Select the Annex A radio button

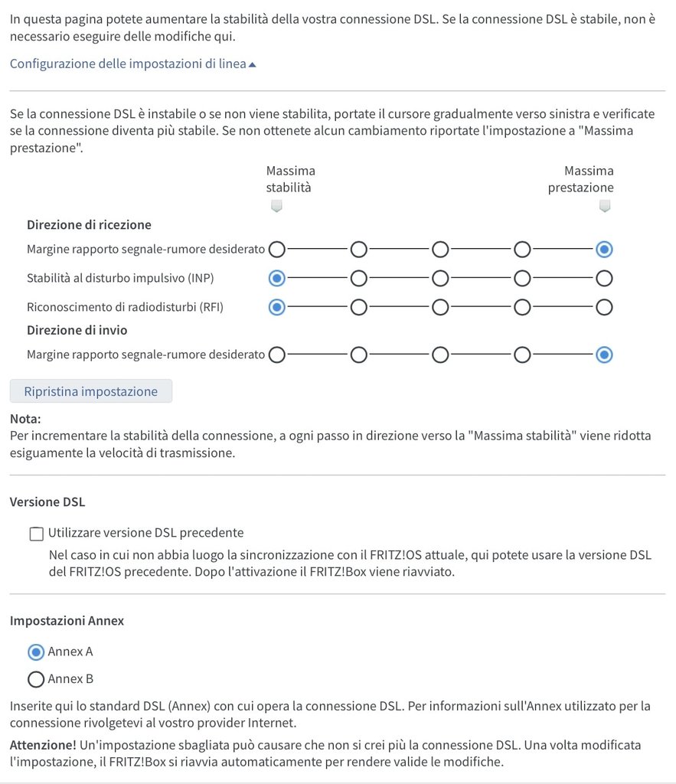click(36, 652)
